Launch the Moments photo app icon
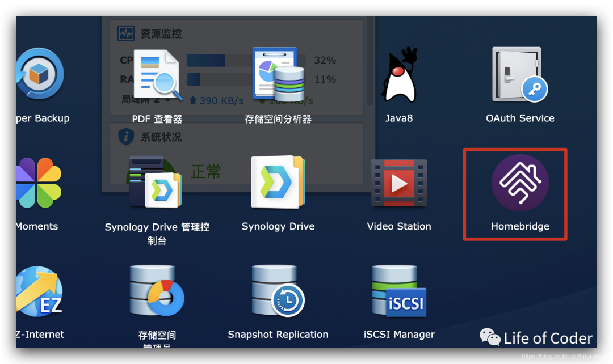Image resolution: width=613 pixels, height=364 pixels. tap(39, 183)
